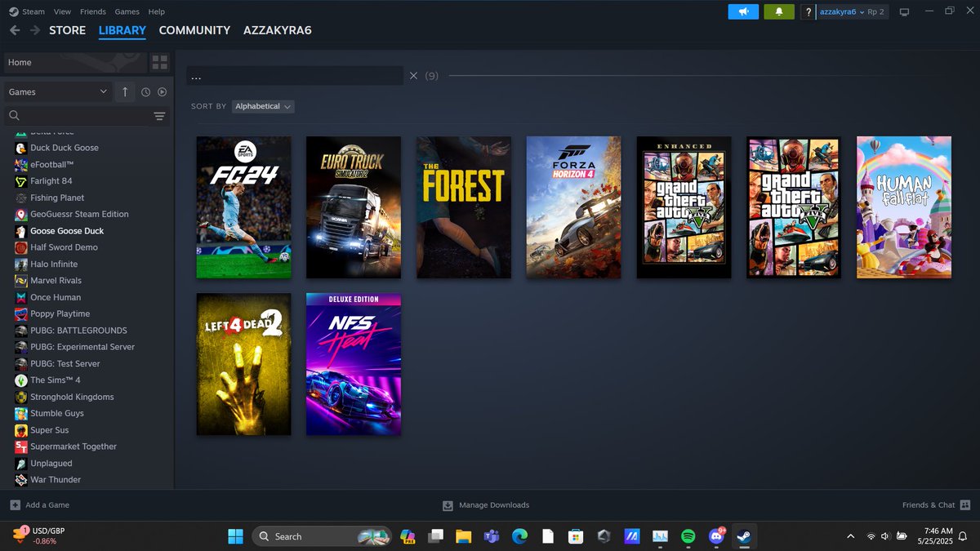Toggle the ready-to-play filter icon
Screen dimensions: 980x551
tap(162, 92)
